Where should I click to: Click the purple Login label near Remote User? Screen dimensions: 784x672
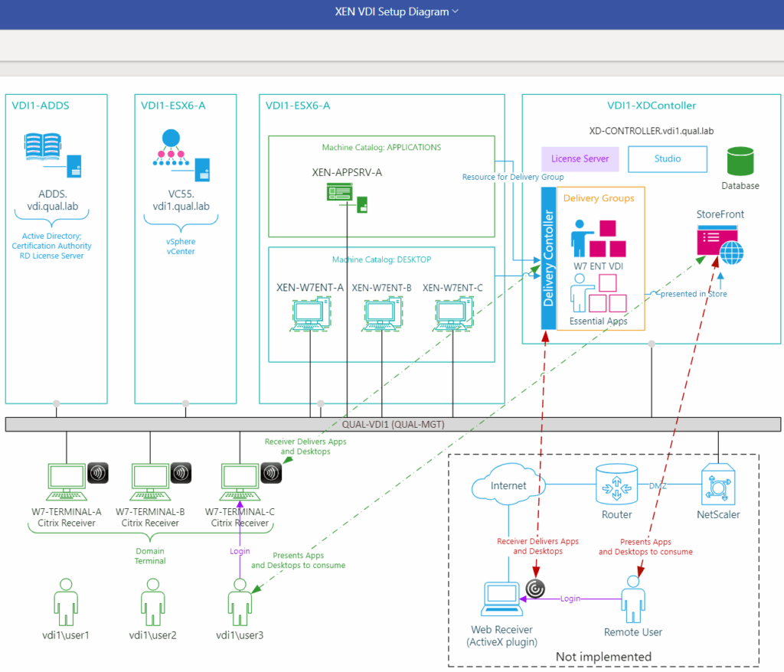(570, 599)
